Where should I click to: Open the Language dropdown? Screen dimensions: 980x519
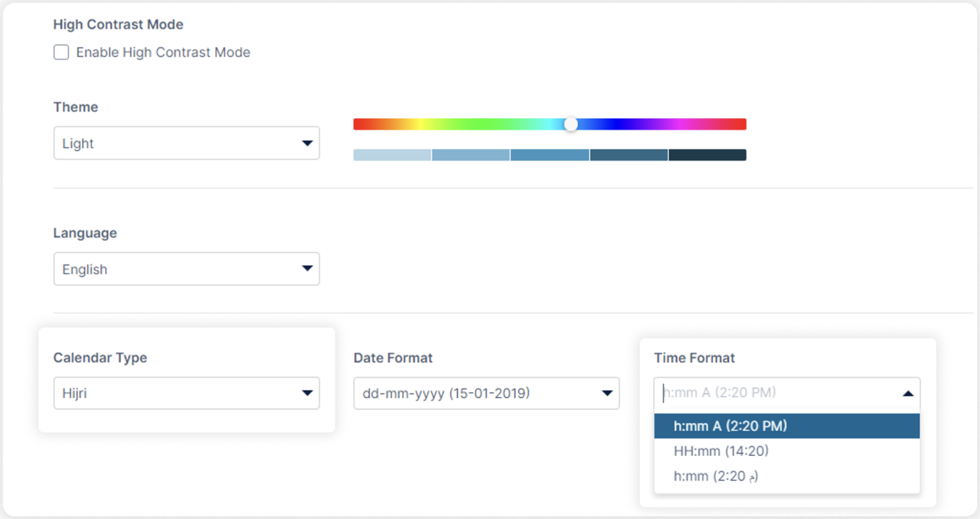pyautogui.click(x=186, y=269)
